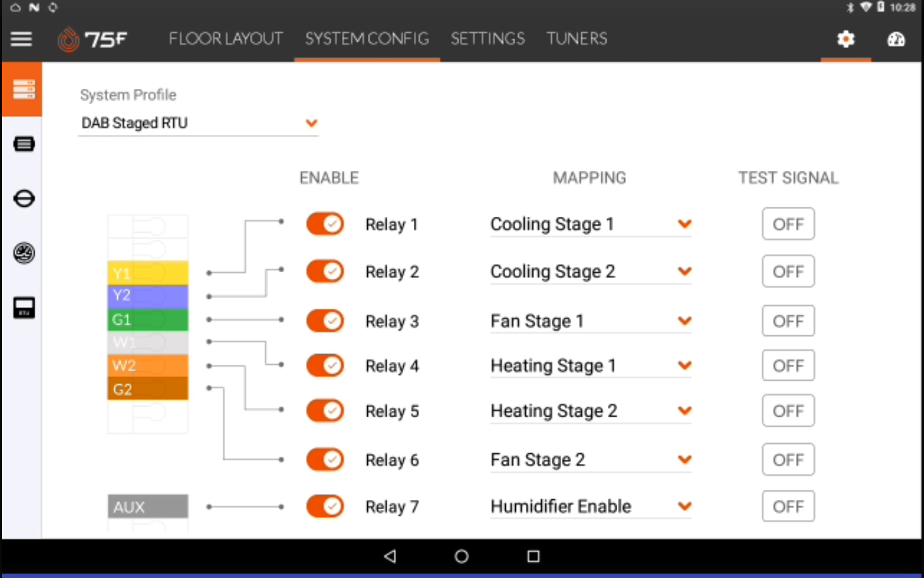This screenshot has height=578, width=924.
Task: Toggle the Relay 1 test signal OFF button
Action: pos(788,224)
